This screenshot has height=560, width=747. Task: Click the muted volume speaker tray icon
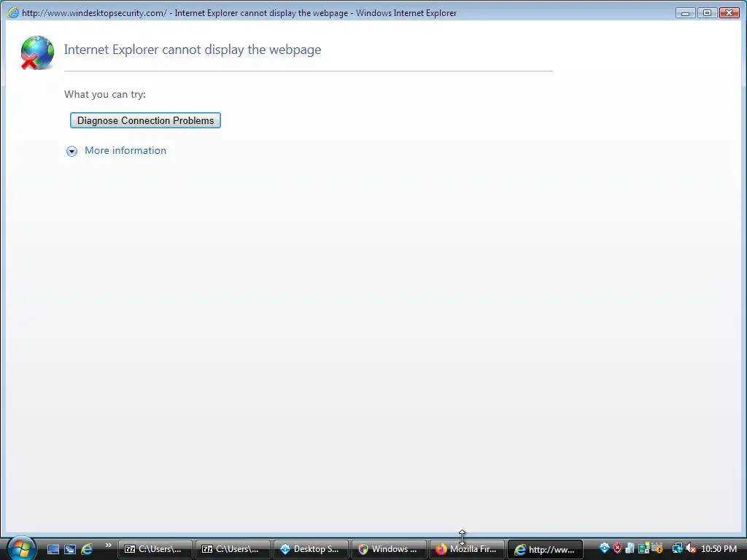(x=691, y=548)
